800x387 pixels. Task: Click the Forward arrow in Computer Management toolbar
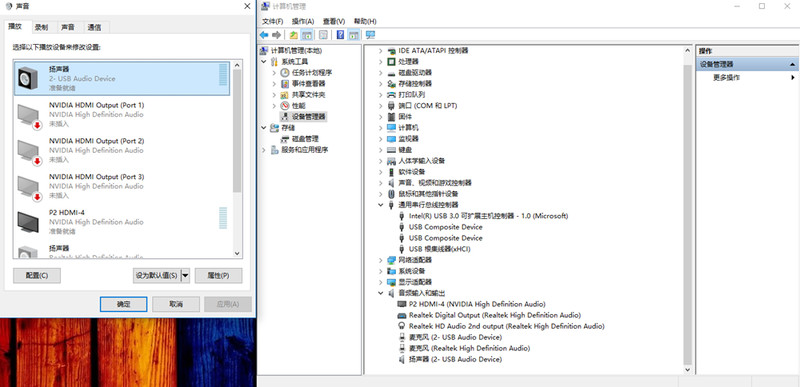point(277,35)
